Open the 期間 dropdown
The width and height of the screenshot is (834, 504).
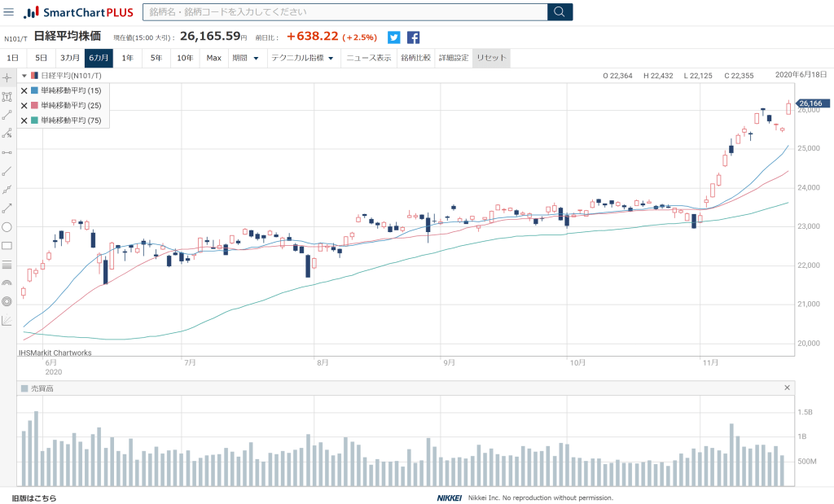[246, 58]
